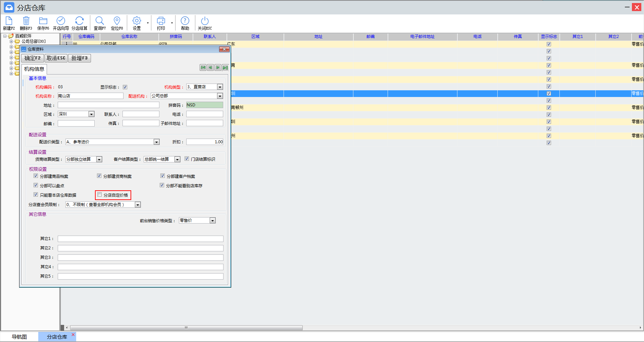
Task: Uncheck the 门店结算标识 checkbox
Action: (x=187, y=159)
